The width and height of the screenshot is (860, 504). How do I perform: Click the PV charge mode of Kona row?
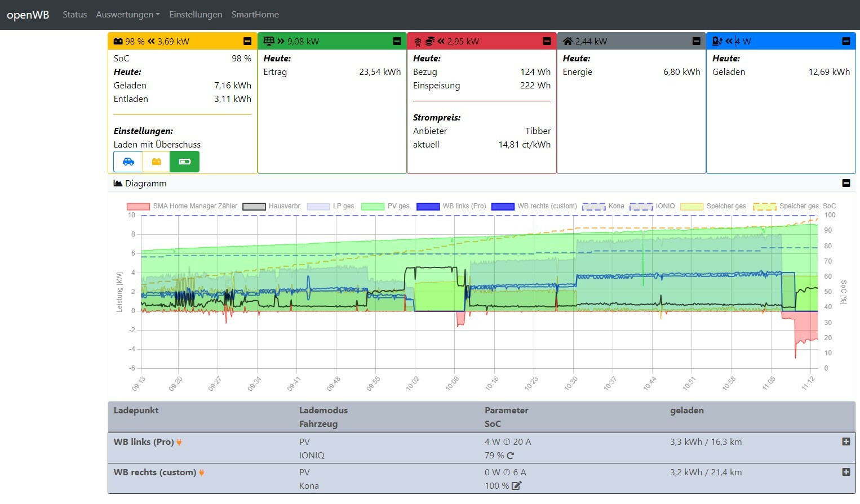[304, 472]
